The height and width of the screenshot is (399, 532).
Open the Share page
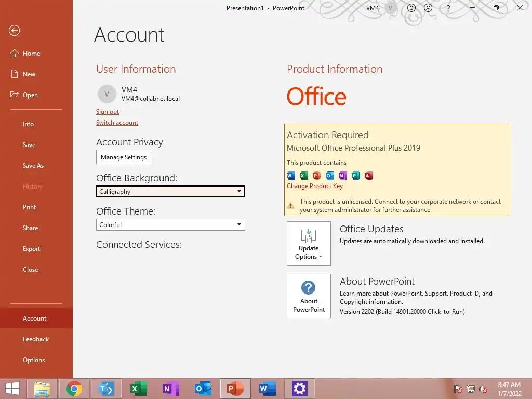click(30, 228)
